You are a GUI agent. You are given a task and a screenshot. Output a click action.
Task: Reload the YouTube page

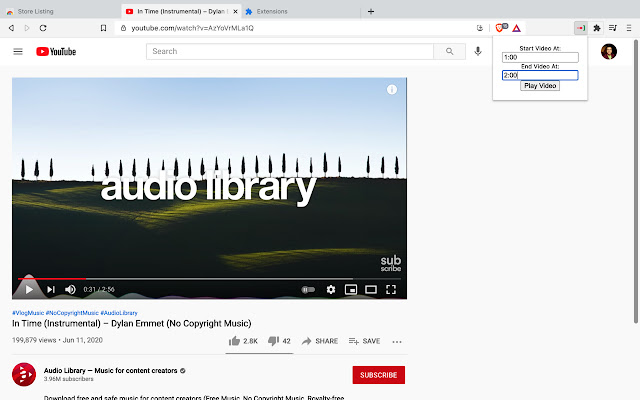point(43,28)
